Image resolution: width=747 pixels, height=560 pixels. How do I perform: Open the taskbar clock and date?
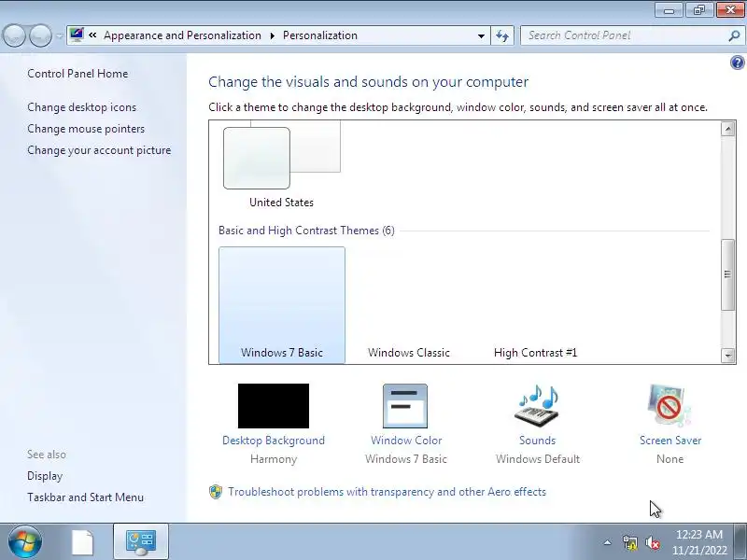tap(699, 542)
